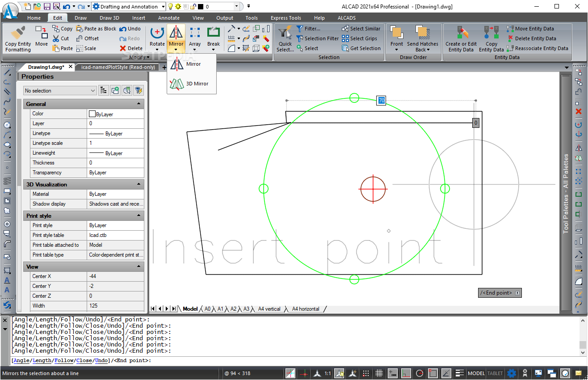Open the Draw 3D ribbon tab
The width and height of the screenshot is (588, 380).
(109, 18)
